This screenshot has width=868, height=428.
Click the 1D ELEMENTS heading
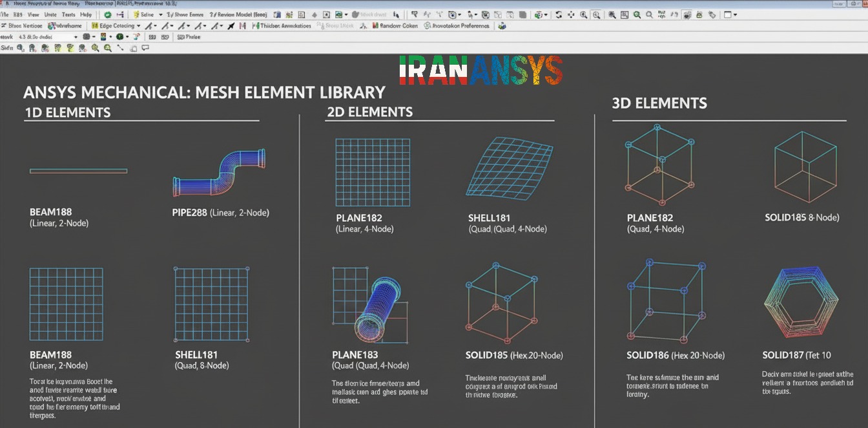tap(68, 112)
